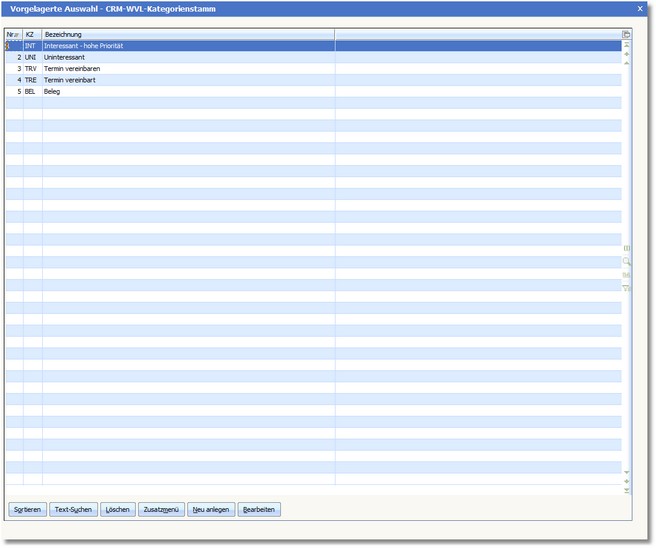Jump to last record with bottom arrow icon

click(627, 490)
